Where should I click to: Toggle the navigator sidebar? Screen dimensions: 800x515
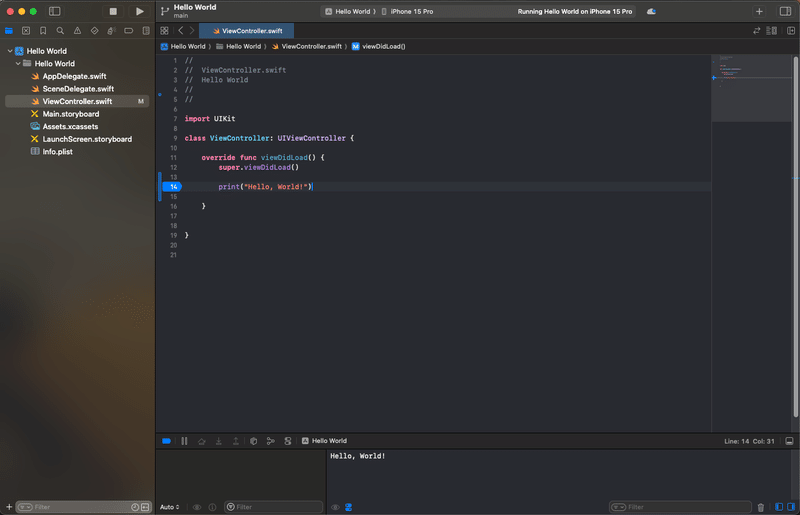click(x=55, y=11)
